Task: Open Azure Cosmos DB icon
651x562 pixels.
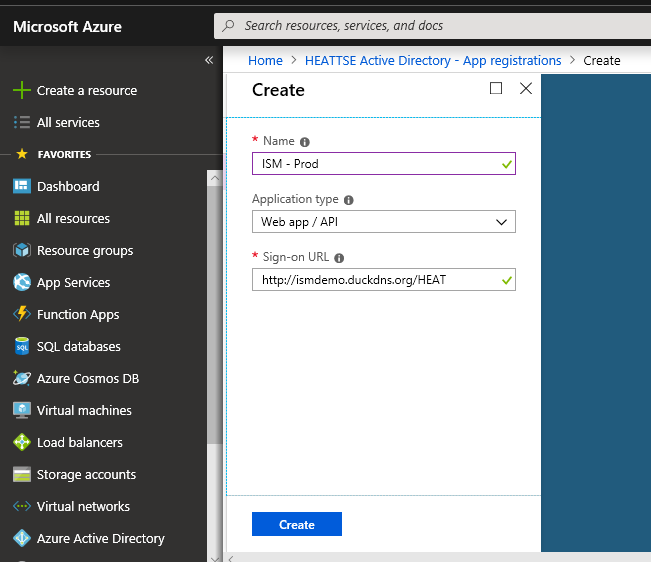Action: (x=21, y=378)
